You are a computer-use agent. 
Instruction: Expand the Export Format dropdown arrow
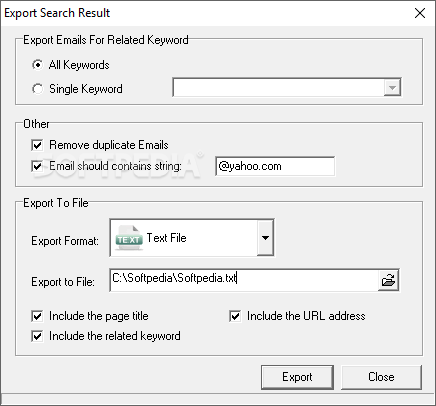[x=265, y=238]
